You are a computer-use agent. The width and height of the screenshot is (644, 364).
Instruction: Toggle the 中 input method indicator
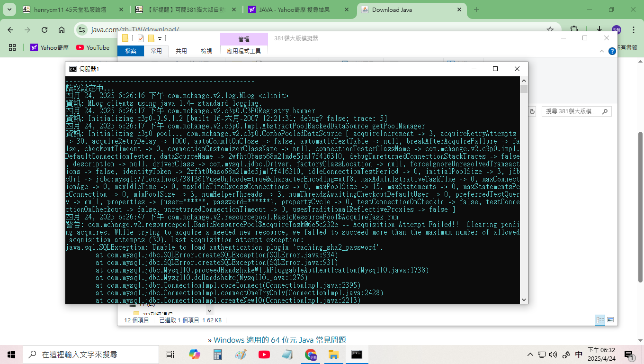click(579, 355)
